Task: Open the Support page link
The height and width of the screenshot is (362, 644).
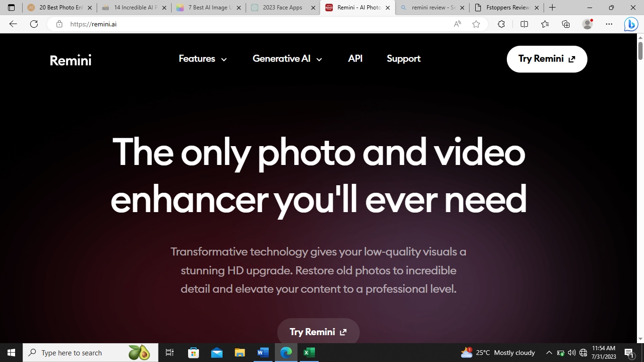Action: pos(404,59)
